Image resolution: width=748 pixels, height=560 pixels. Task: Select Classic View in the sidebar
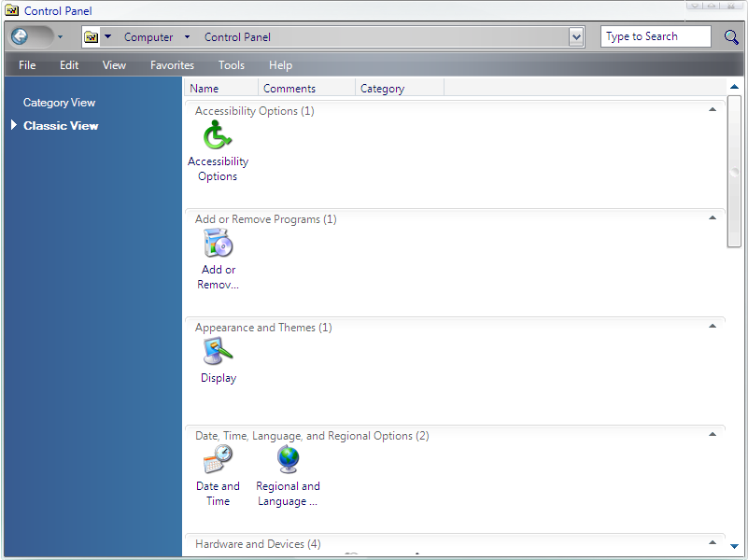coord(61,126)
